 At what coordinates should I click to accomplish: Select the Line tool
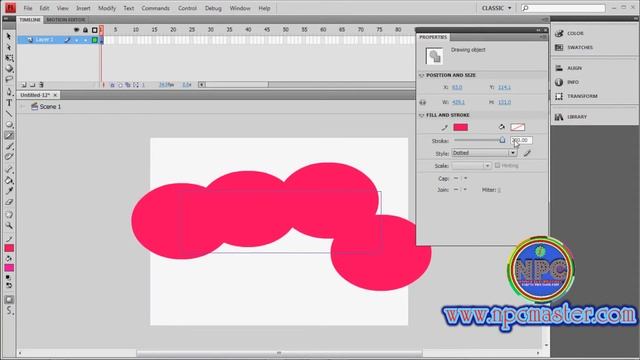[x=9, y=113]
